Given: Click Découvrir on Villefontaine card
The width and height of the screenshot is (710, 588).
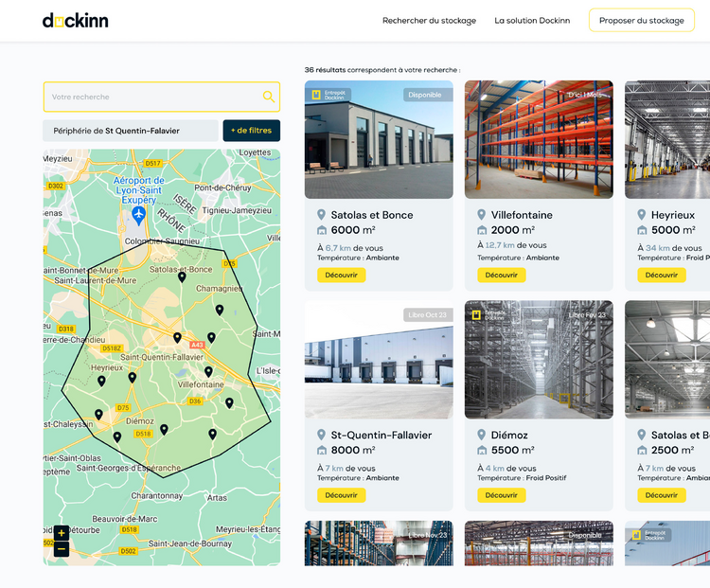Looking at the screenshot, I should [x=501, y=275].
